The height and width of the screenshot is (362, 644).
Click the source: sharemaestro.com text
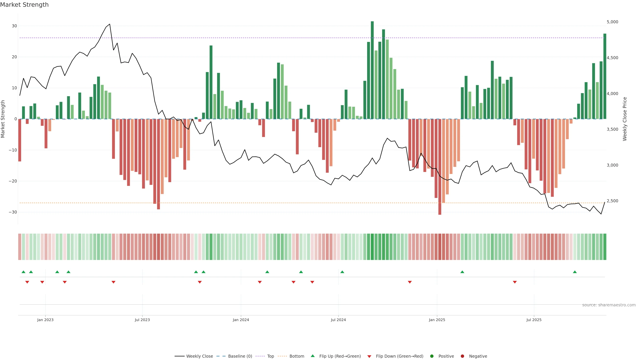(609, 305)
